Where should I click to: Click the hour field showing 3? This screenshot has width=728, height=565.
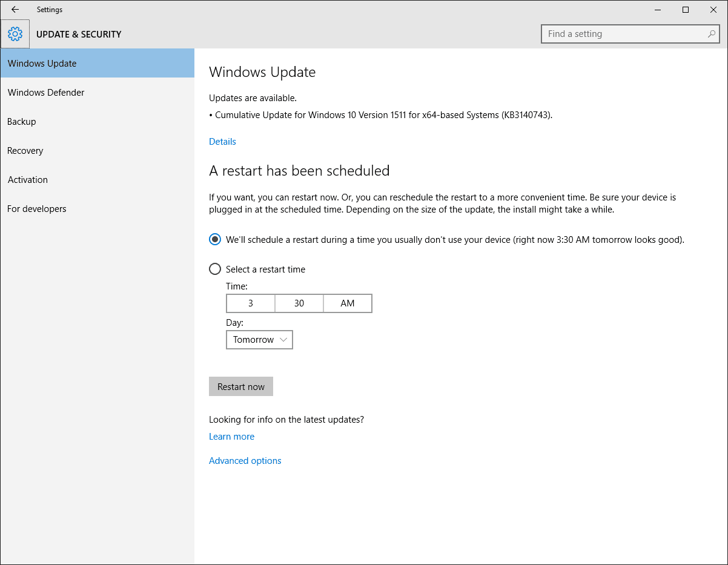coord(251,303)
